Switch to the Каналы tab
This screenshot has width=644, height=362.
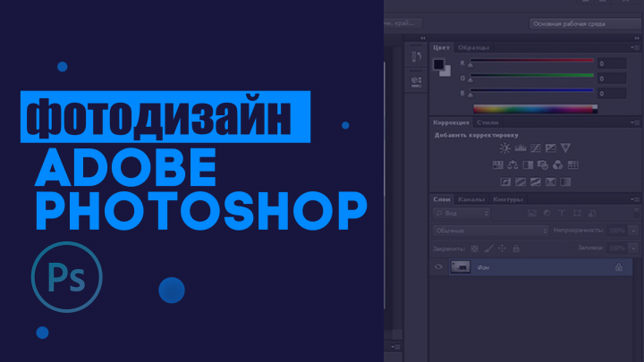pos(471,199)
